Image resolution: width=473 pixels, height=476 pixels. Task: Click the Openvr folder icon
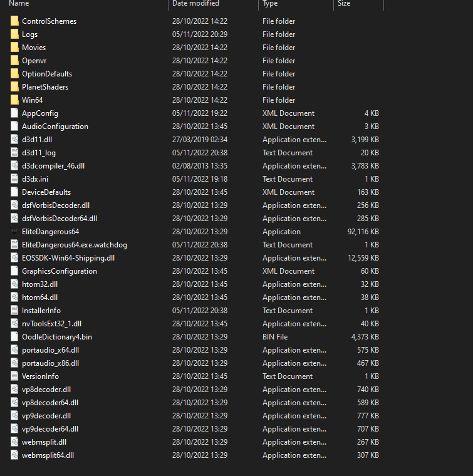pos(14,60)
